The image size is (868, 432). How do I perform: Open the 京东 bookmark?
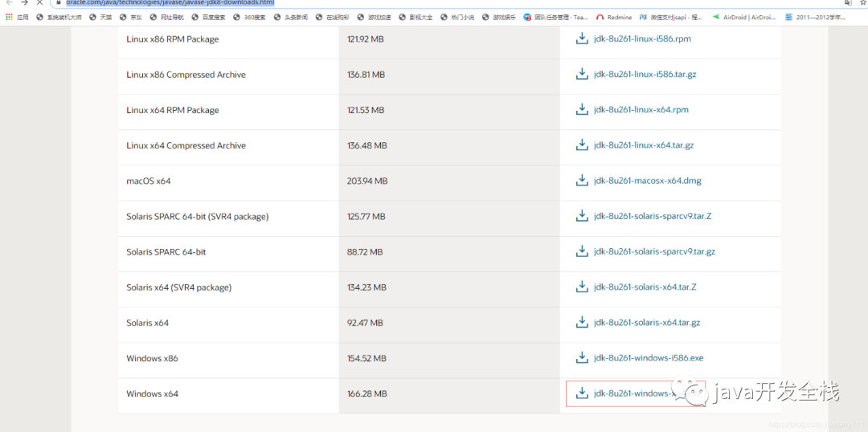pyautogui.click(x=130, y=17)
